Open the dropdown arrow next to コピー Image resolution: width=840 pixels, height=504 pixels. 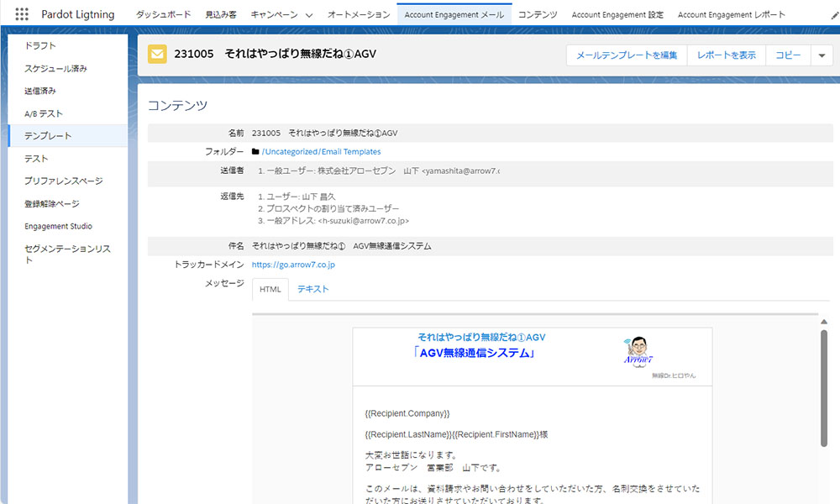822,55
